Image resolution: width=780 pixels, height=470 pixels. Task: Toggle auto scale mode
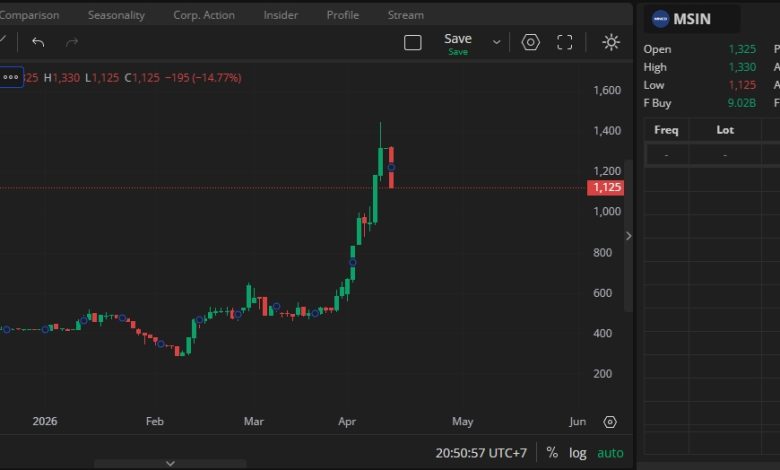coord(610,453)
